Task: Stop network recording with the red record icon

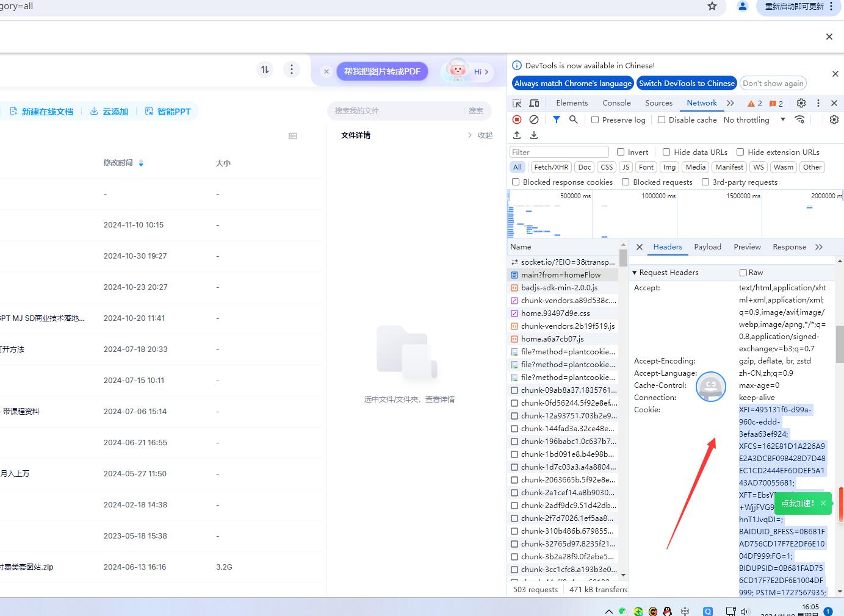Action: [516, 120]
